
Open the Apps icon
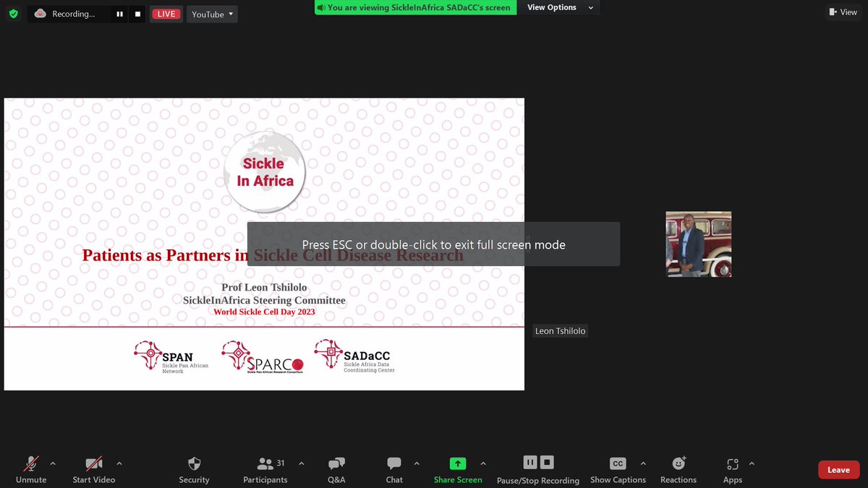733,463
